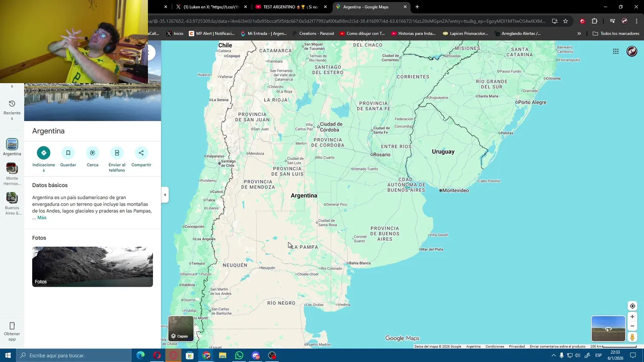644x362 pixels.
Task: Expand description with the Más link
Action: (42, 218)
